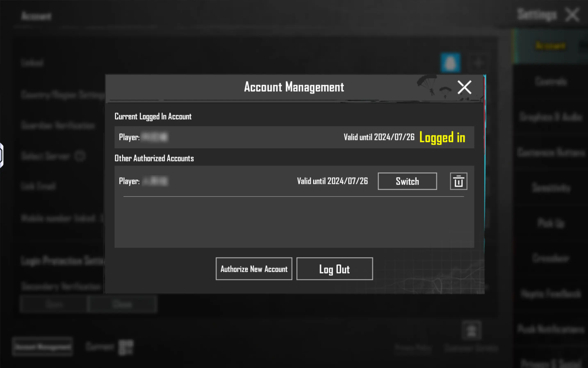This screenshot has width=588, height=368.
Task: Toggle Secondary Verification to Open
Action: pos(54,304)
